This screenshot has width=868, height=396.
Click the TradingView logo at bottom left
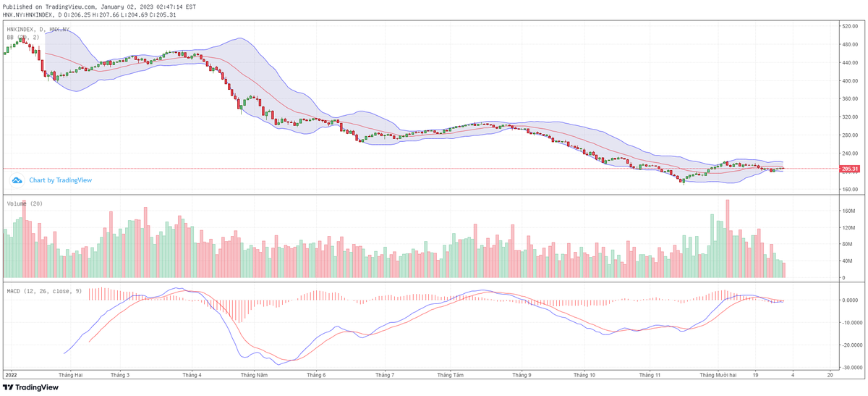click(30, 387)
